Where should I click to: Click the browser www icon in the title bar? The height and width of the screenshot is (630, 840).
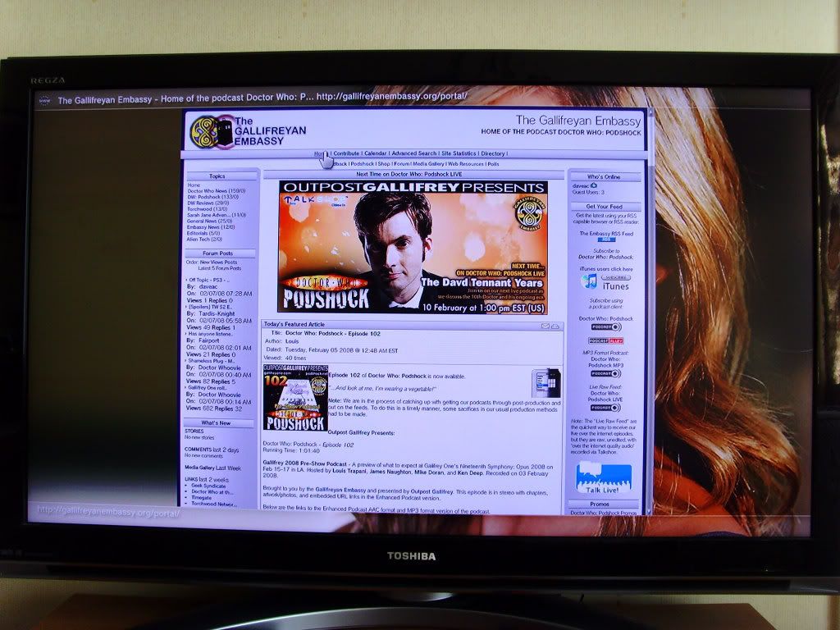click(x=44, y=100)
